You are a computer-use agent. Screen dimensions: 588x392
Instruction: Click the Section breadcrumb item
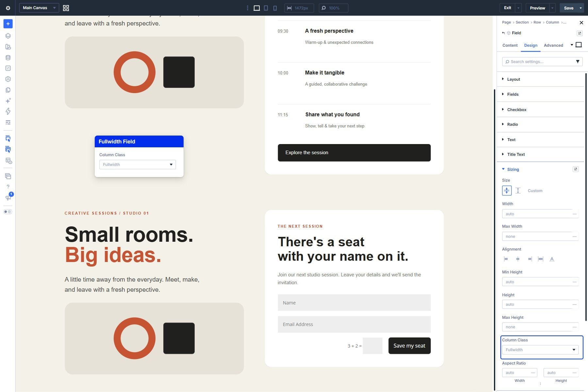(522, 22)
